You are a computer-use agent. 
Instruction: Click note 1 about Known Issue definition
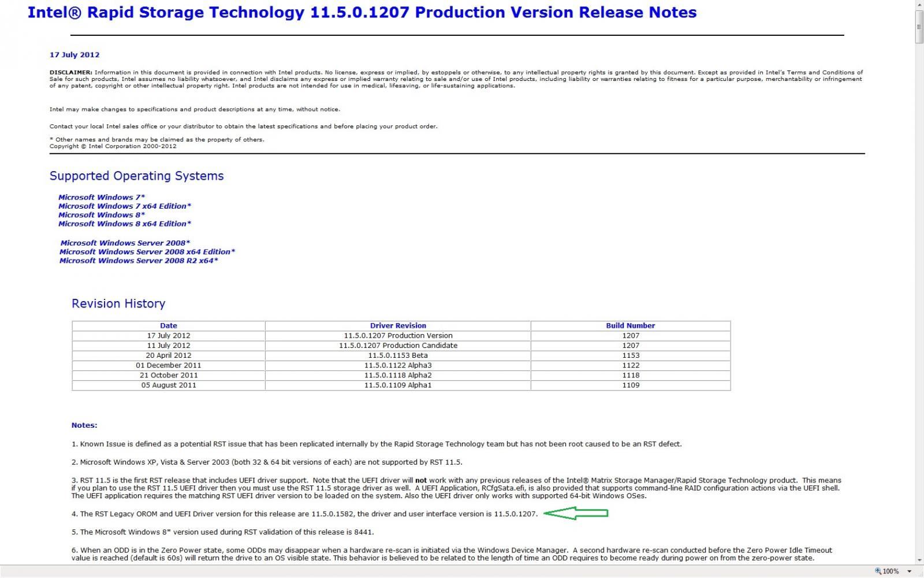377,444
